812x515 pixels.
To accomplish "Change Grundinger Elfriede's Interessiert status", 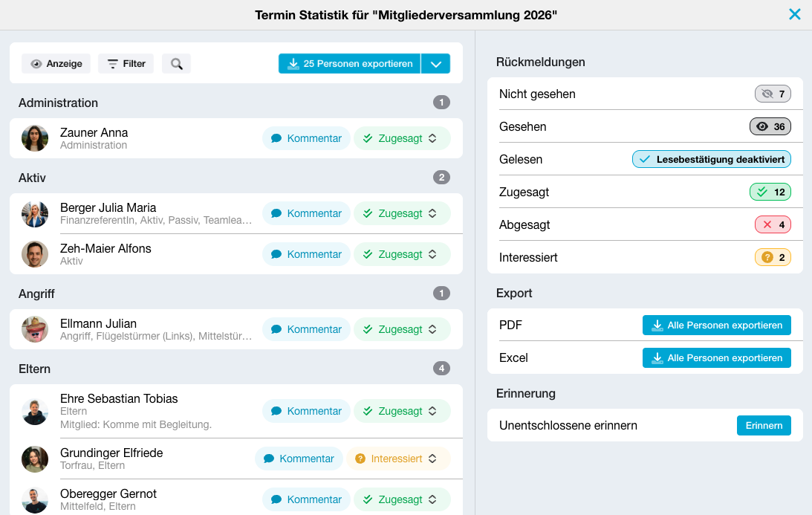I will 398,459.
